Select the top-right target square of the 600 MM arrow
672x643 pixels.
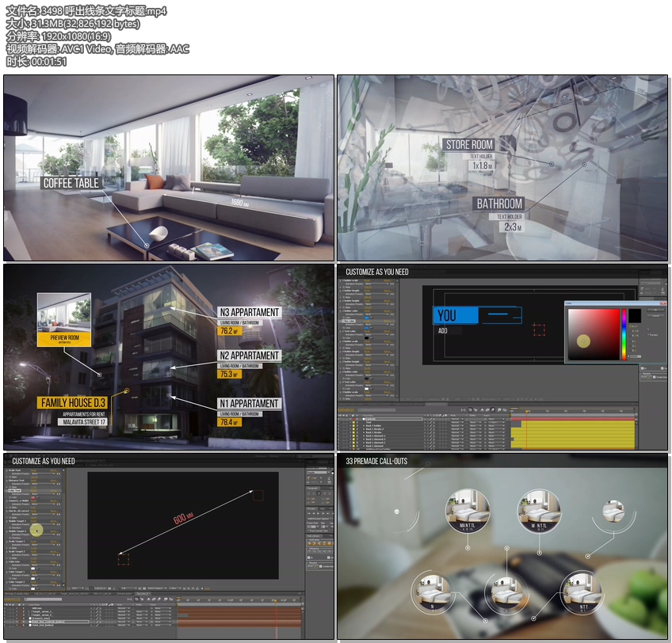point(257,495)
